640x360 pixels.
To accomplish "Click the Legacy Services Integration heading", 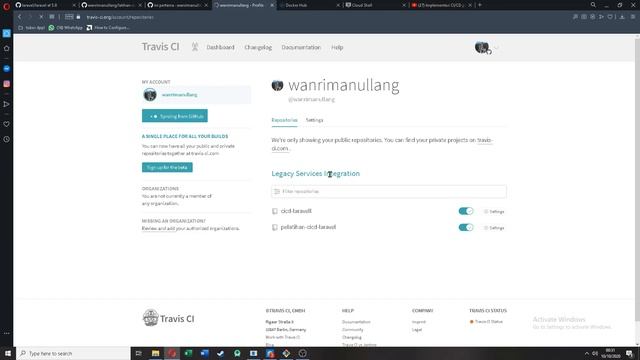I will 316,173.
